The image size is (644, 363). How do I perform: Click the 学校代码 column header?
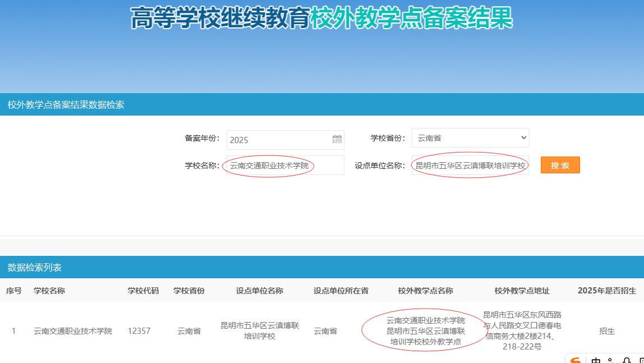(143, 291)
